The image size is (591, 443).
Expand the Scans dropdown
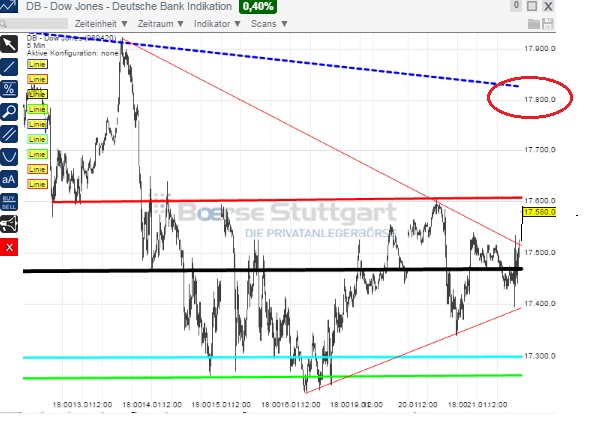click(269, 24)
